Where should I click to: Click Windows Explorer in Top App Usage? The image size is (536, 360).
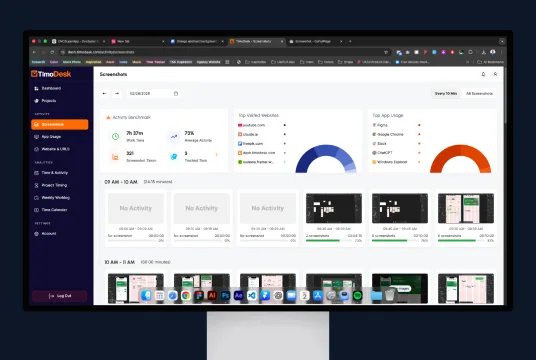point(390,162)
